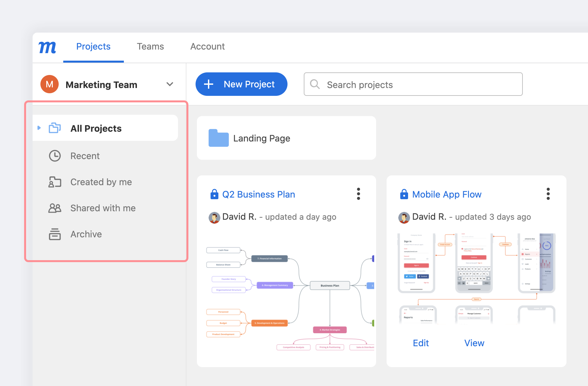Click the Shared with me icon
The image size is (588, 386).
55,208
